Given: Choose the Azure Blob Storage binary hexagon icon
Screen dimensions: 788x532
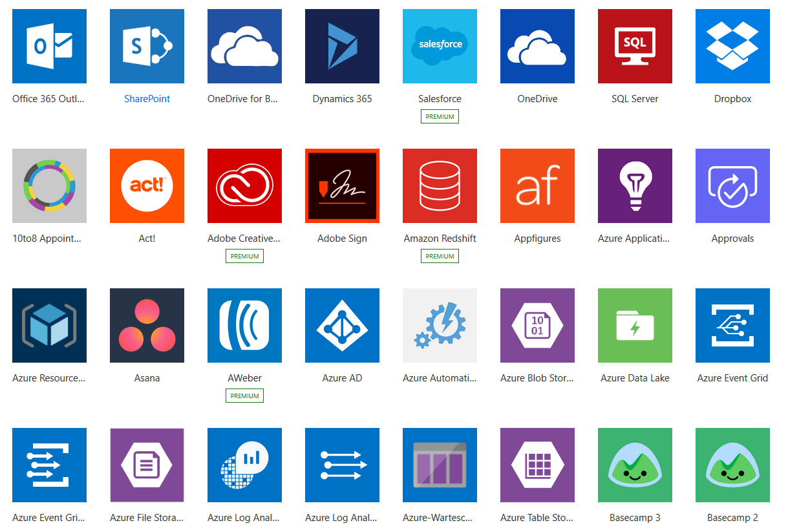Looking at the screenshot, I should (537, 325).
